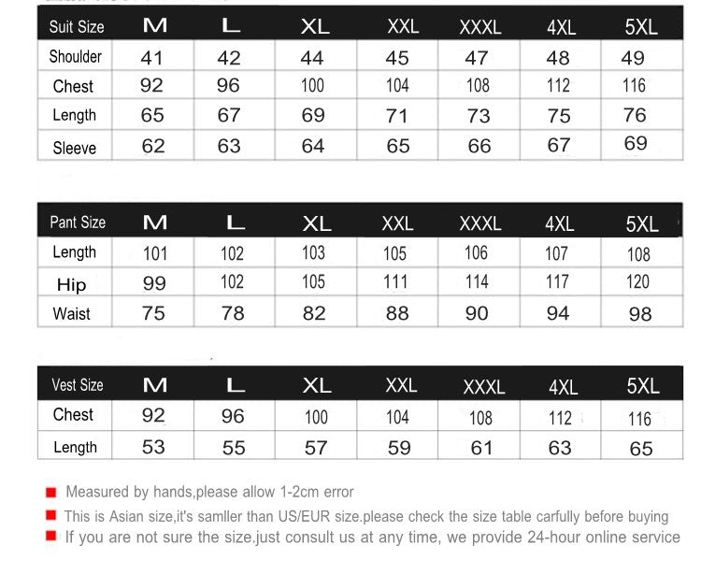Image resolution: width=701 pixels, height=588 pixels.
Task: Select the XXXL column header in the Vest table
Action: [x=483, y=387]
